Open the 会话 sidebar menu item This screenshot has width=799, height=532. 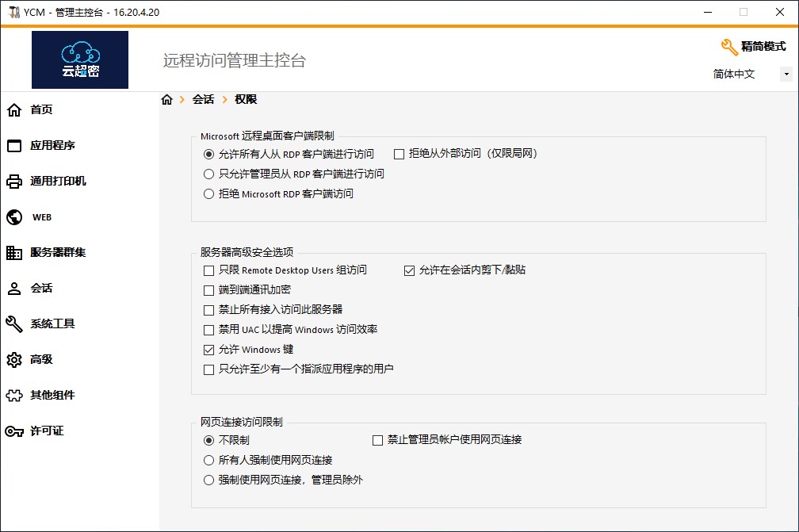(x=41, y=288)
